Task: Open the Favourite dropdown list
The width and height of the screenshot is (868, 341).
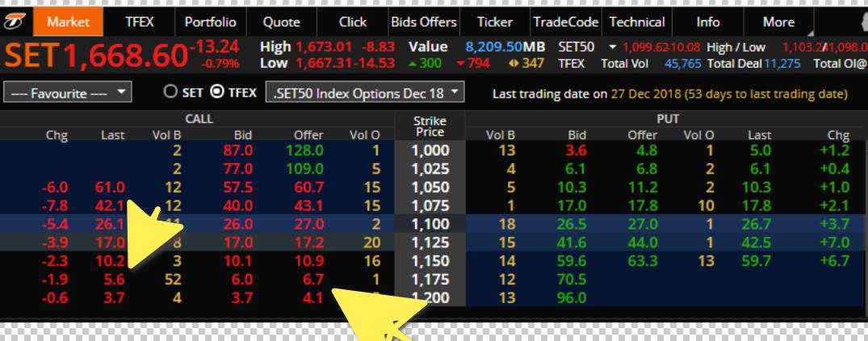Action: point(68,92)
